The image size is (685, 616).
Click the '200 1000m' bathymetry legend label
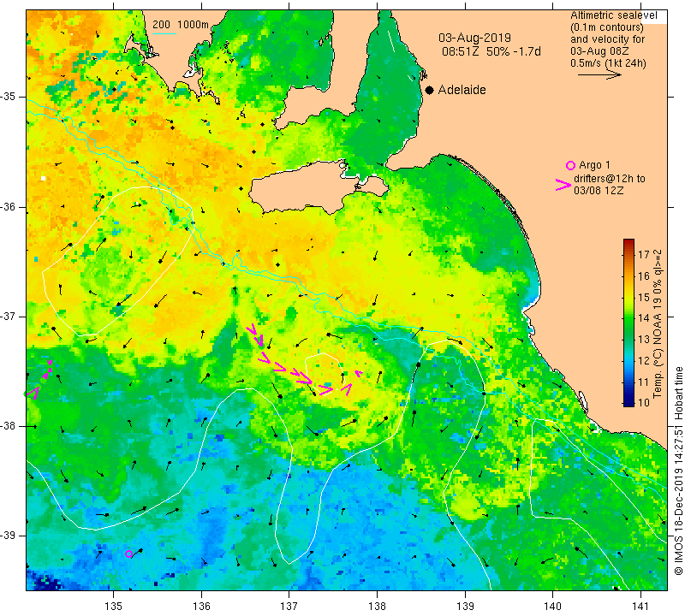pos(181,25)
